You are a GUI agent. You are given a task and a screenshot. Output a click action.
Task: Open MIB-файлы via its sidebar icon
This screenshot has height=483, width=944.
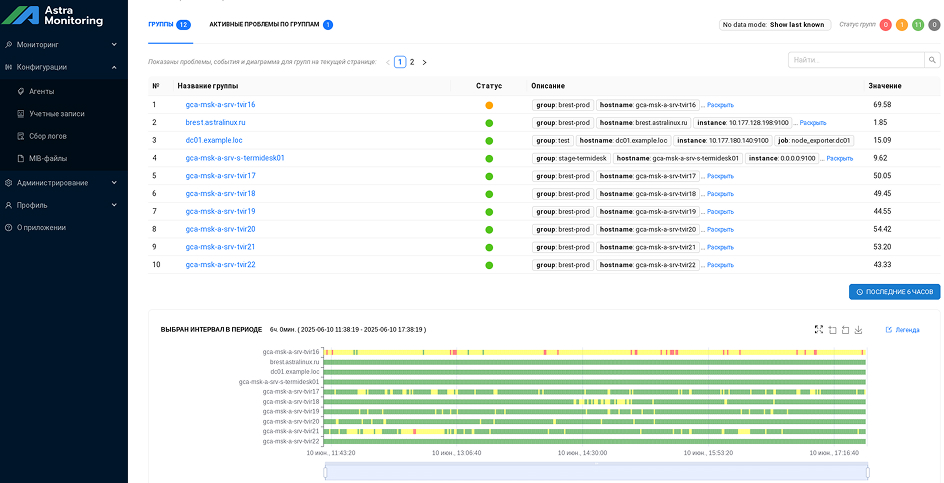[x=20, y=159]
